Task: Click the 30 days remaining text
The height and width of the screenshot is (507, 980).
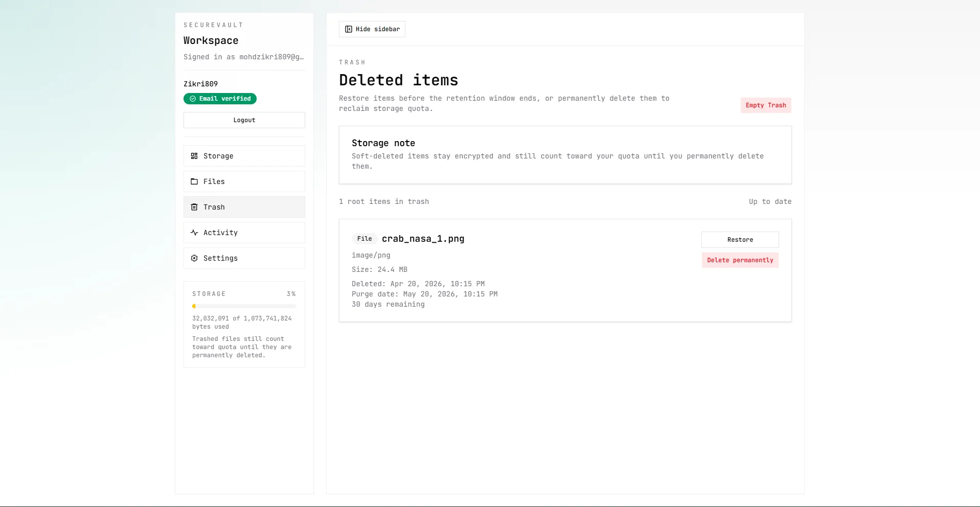Action: pos(388,304)
